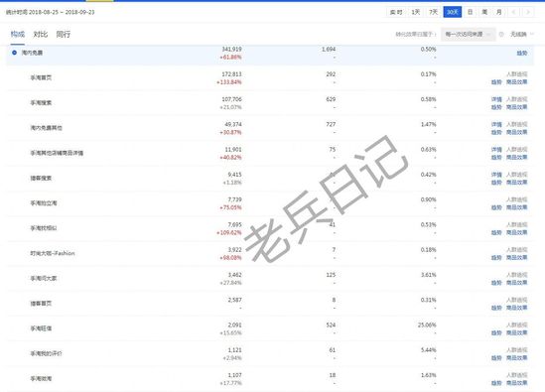Click the next period arrow icon
This screenshot has width=545, height=392.
(x=528, y=12)
